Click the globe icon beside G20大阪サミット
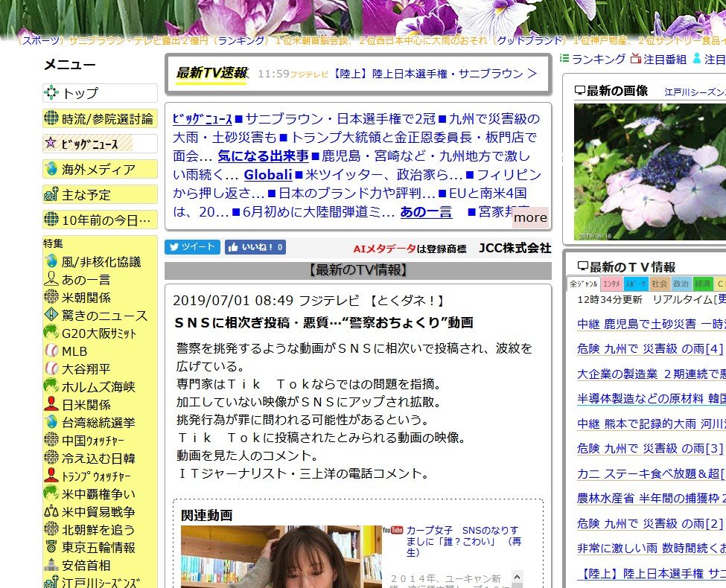This screenshot has width=726, height=588. point(51,333)
